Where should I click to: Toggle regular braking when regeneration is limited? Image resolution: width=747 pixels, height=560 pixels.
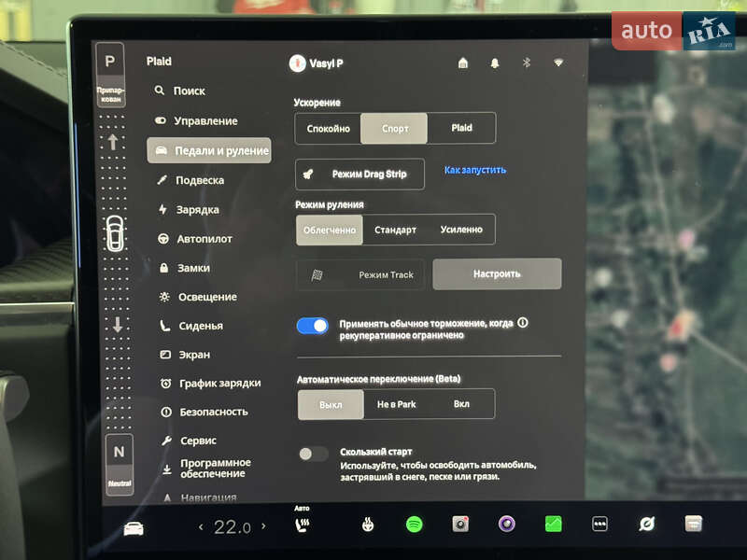pos(313,326)
